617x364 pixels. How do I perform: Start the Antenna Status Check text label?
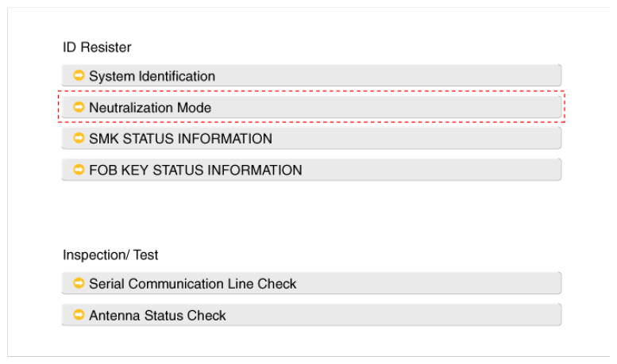(157, 316)
